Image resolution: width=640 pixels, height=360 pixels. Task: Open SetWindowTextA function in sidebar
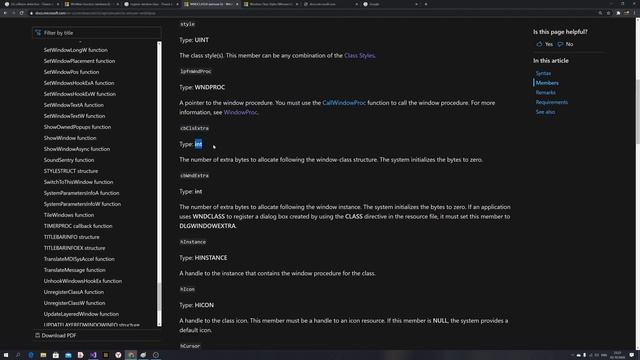73,105
